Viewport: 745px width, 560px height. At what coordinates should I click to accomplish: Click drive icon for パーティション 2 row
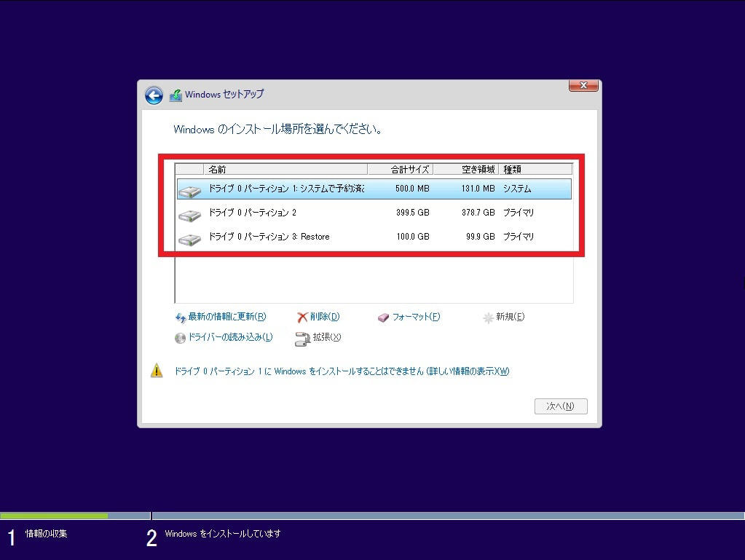pyautogui.click(x=189, y=215)
